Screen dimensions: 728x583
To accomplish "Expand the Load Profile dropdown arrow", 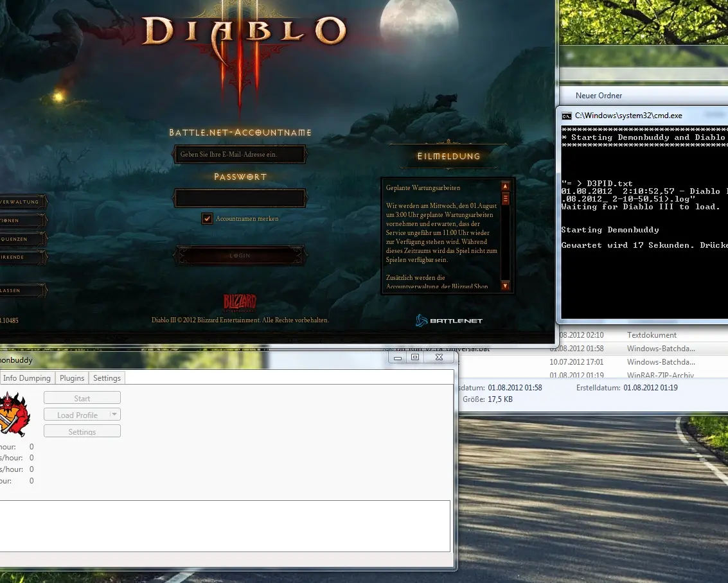I will [x=114, y=414].
